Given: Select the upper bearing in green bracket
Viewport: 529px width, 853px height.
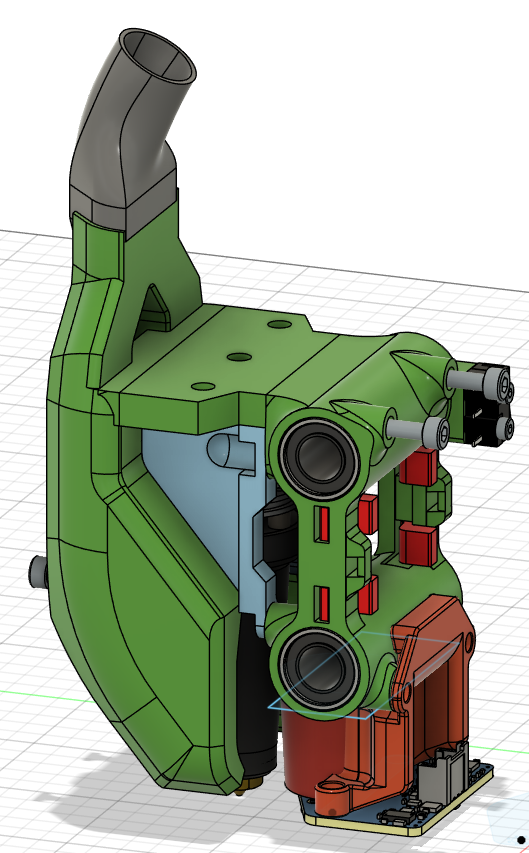Looking at the screenshot, I should [318, 458].
